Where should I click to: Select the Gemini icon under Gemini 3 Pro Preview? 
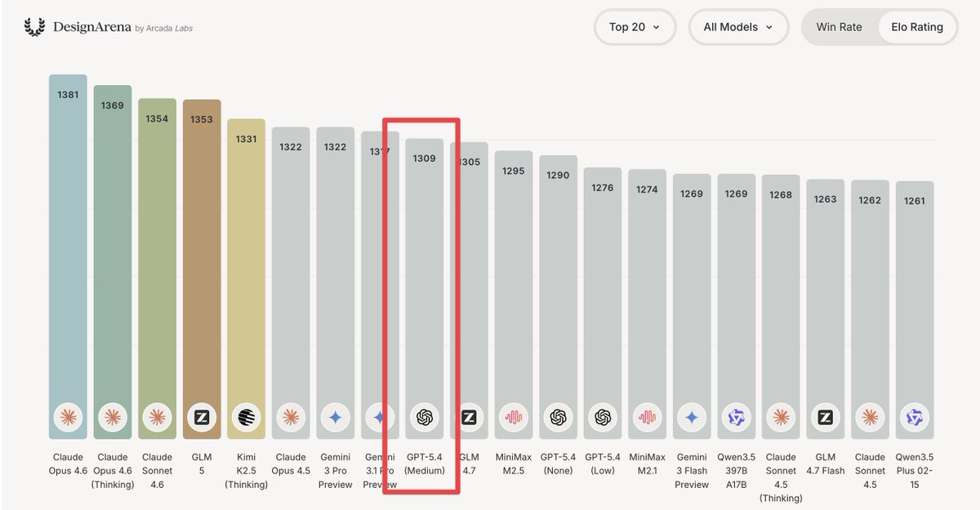coord(335,418)
